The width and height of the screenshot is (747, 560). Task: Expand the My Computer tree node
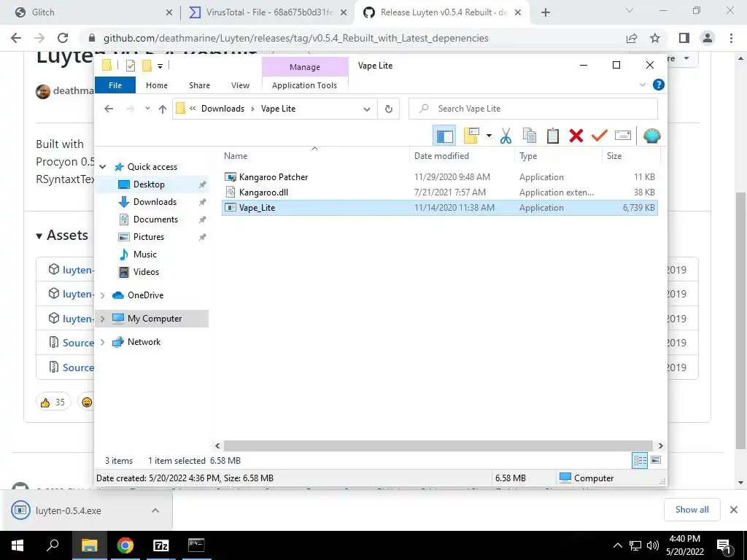point(102,319)
